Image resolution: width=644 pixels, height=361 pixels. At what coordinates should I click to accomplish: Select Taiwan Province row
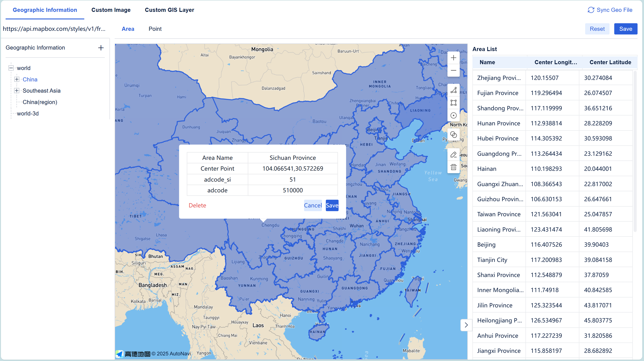552,214
